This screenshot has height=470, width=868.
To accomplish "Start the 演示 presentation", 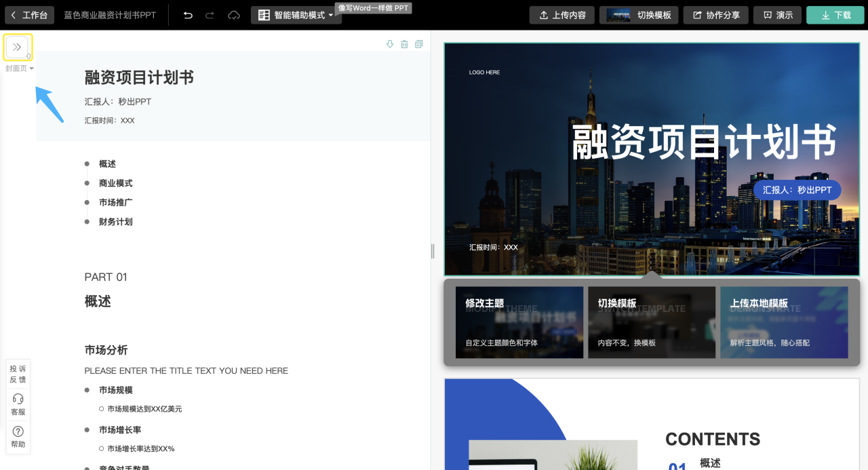I will click(777, 15).
